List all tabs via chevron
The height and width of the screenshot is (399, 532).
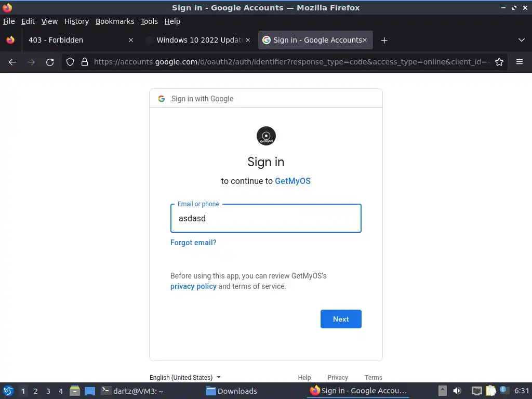tap(522, 40)
